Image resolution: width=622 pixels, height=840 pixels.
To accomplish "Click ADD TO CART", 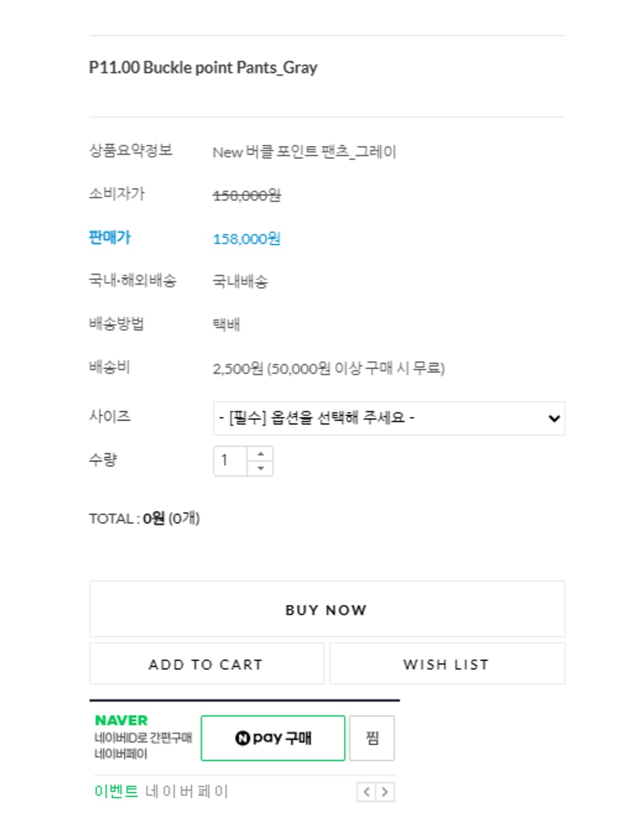I will click(206, 664).
